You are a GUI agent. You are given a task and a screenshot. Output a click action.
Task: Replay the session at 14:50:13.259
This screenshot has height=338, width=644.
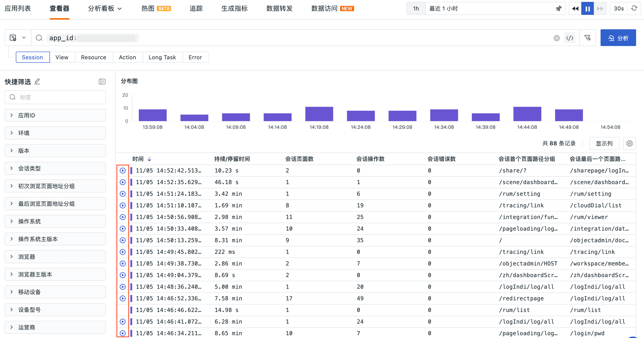(122, 240)
